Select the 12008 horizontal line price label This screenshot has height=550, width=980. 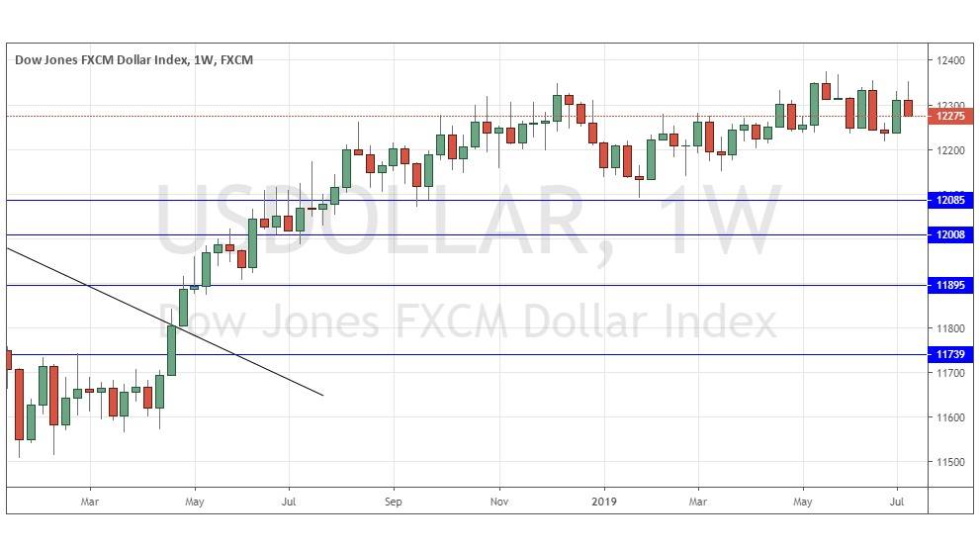(x=948, y=235)
